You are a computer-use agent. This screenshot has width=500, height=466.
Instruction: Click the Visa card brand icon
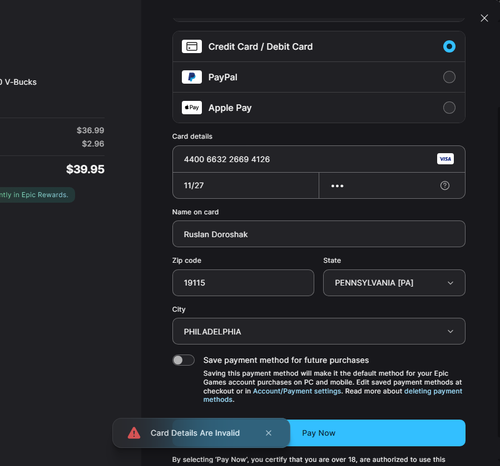tap(445, 159)
